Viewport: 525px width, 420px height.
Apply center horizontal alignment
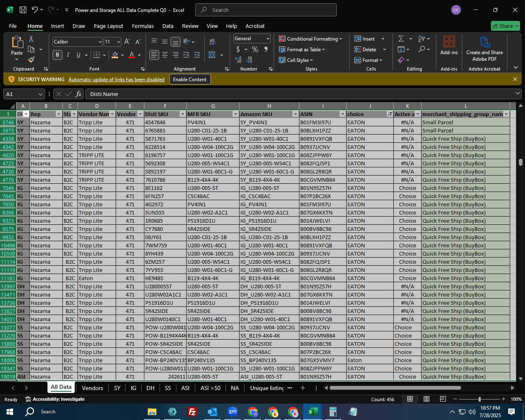click(x=165, y=55)
